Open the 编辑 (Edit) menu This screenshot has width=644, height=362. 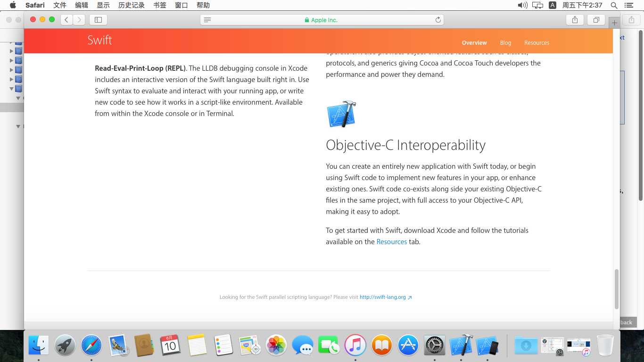tap(82, 5)
